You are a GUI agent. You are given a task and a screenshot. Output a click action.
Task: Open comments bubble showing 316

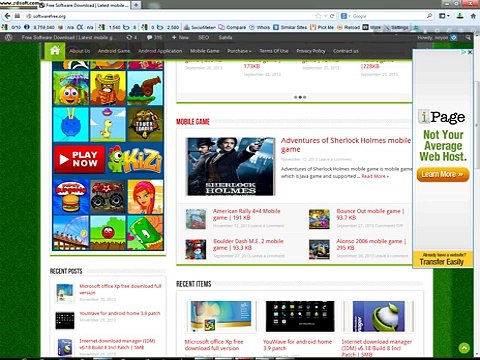coord(154,37)
